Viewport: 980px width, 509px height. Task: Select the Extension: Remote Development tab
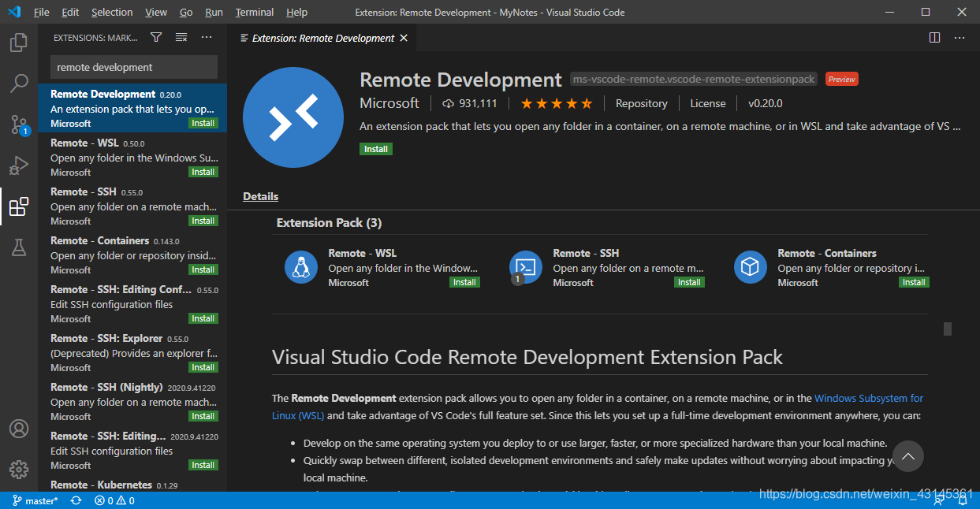(x=323, y=38)
